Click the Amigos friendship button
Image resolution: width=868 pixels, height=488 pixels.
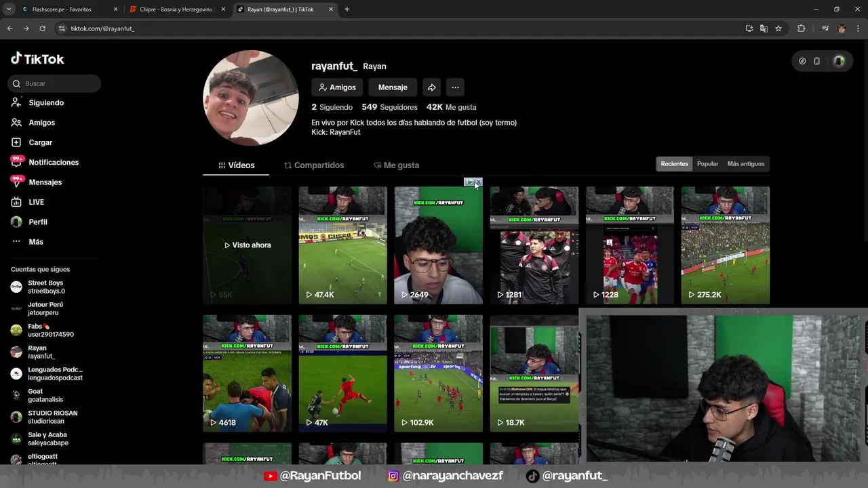(x=337, y=87)
